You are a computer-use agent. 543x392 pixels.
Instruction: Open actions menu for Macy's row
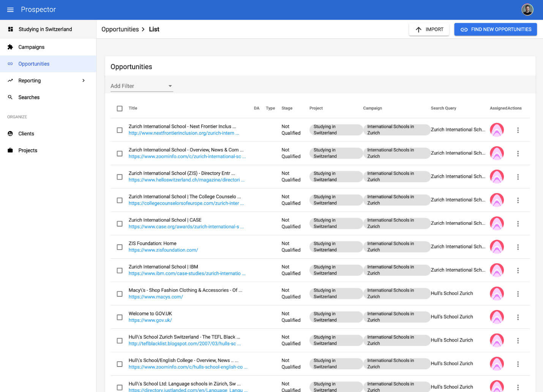[518, 294]
